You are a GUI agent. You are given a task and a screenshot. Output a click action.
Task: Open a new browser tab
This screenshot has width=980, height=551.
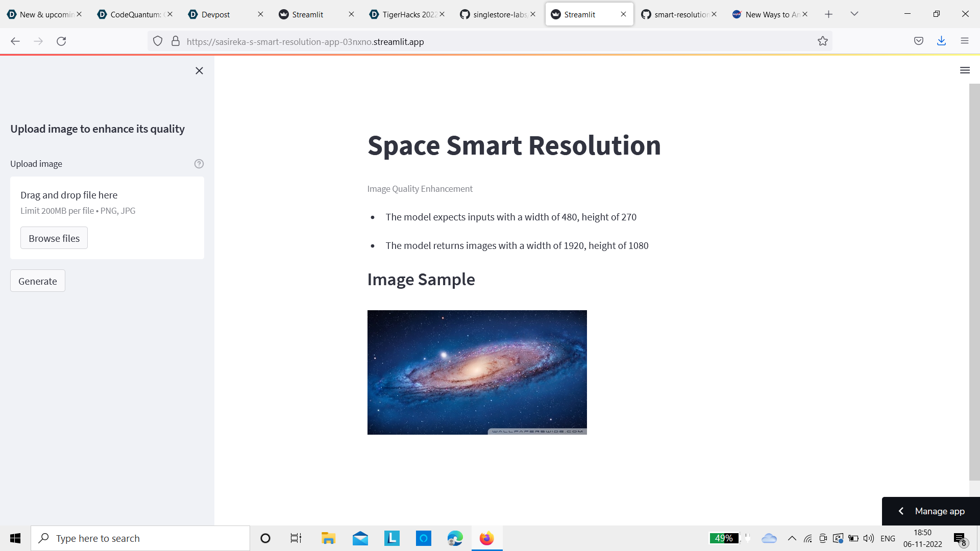pyautogui.click(x=828, y=14)
